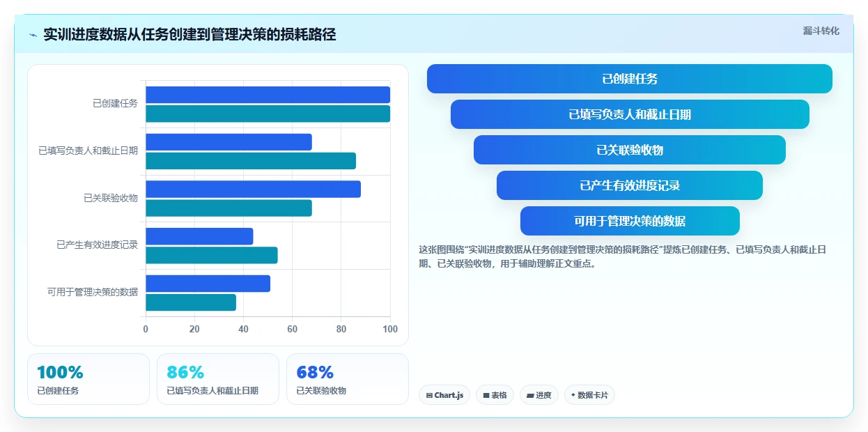Select the 已填写负责人和截止日期 funnel stage

630,114
